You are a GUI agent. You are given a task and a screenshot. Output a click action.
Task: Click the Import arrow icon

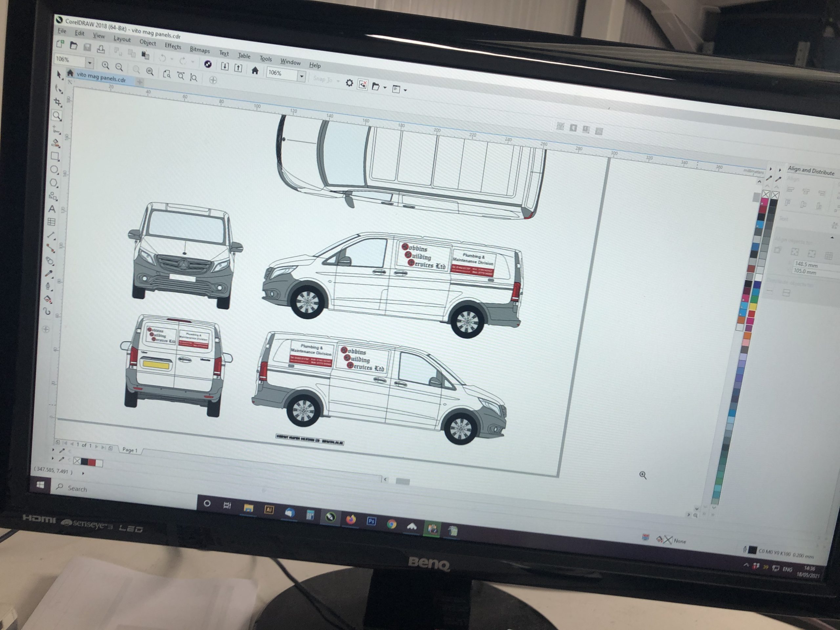(224, 67)
